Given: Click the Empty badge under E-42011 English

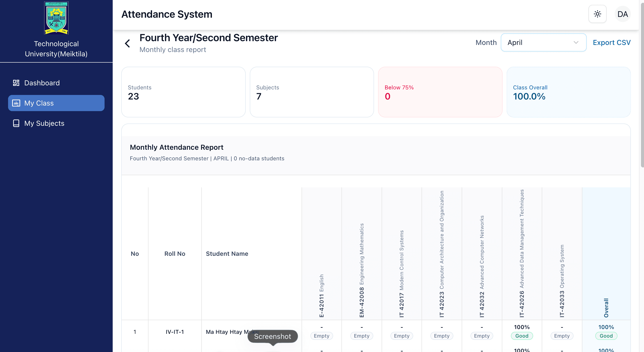Looking at the screenshot, I should coord(321,336).
